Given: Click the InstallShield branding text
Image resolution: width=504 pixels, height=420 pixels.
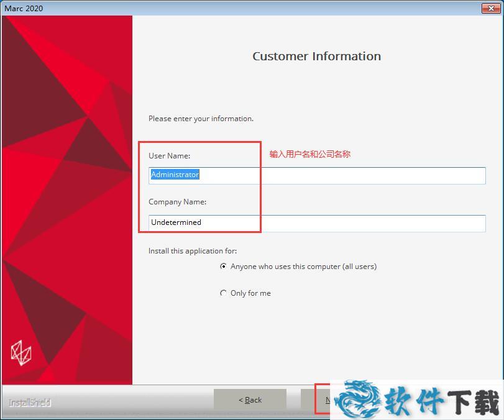Looking at the screenshot, I should click(30, 403).
